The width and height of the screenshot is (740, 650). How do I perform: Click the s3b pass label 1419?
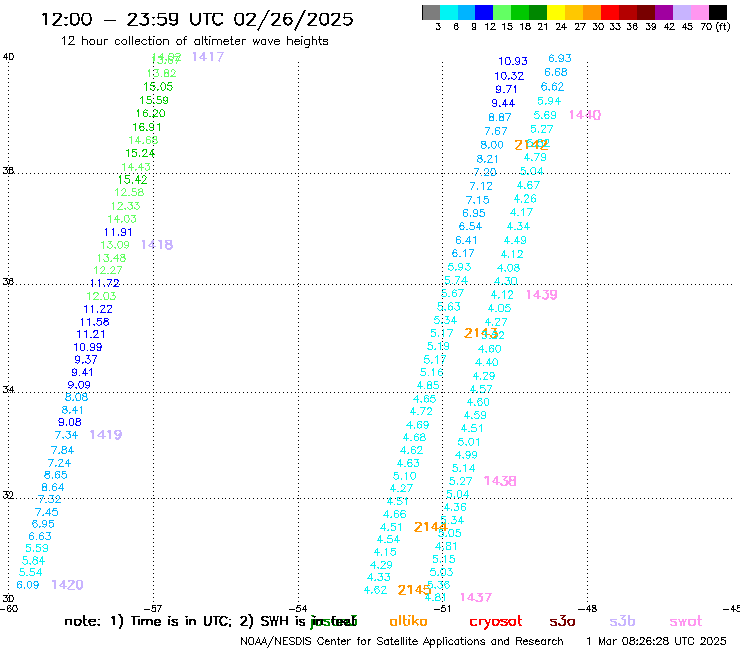tap(106, 435)
